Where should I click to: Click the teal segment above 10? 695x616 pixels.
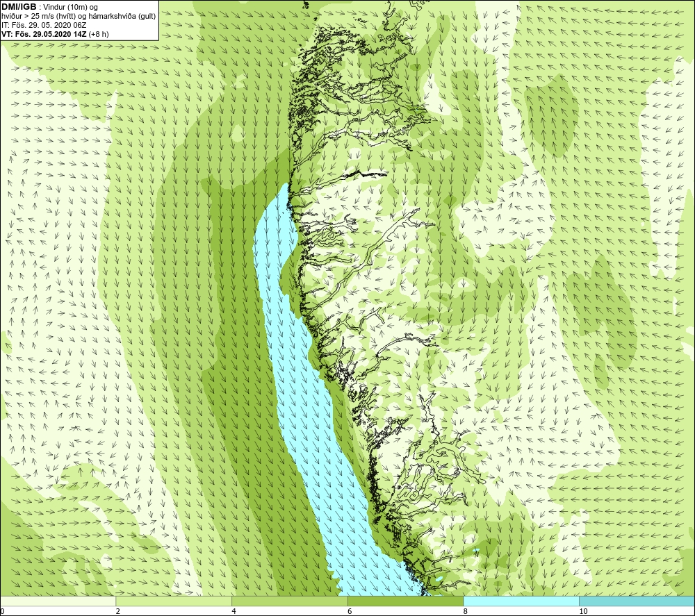(x=637, y=601)
